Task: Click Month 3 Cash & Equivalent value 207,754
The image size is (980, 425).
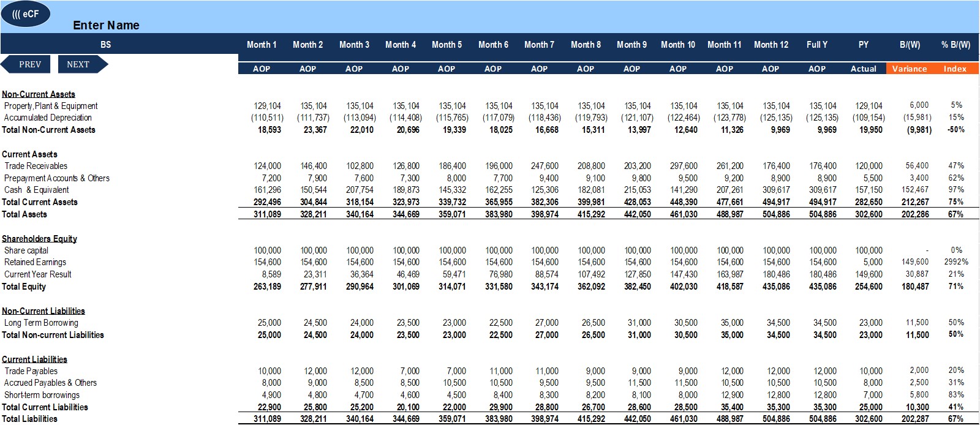Action: (x=360, y=190)
